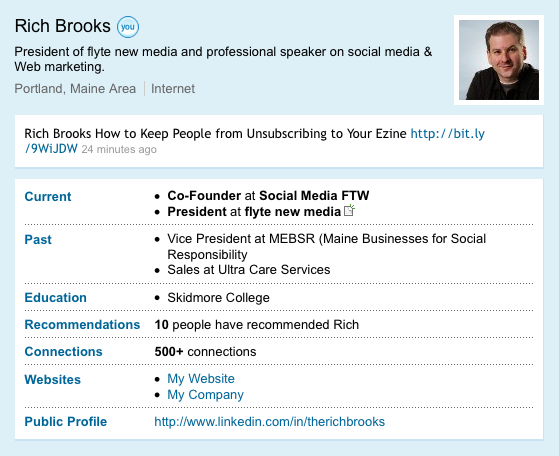Open the company page icon beside flyte new media
559x456 pixels.
pyautogui.click(x=349, y=210)
